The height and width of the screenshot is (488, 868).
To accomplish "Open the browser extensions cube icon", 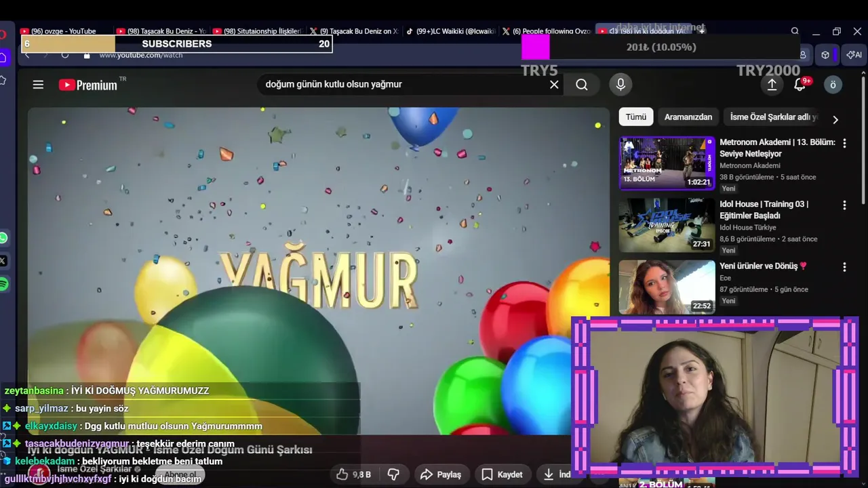I will click(825, 55).
